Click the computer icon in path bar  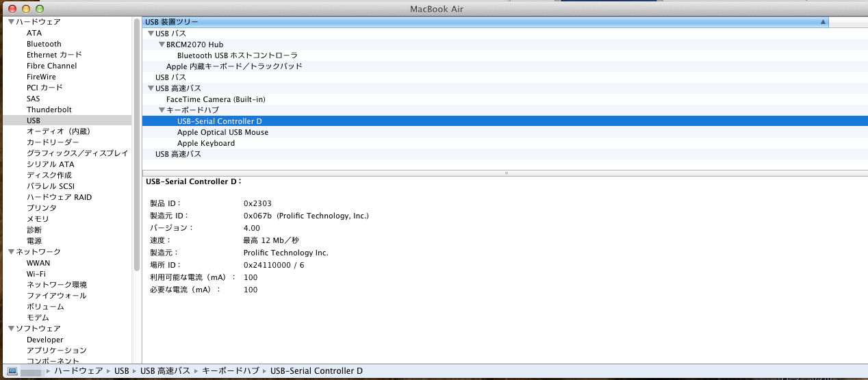[x=12, y=371]
